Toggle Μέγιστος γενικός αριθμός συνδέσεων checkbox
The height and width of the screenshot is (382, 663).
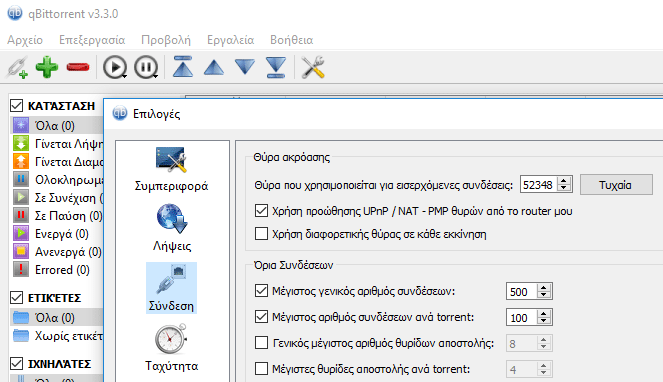click(x=261, y=291)
